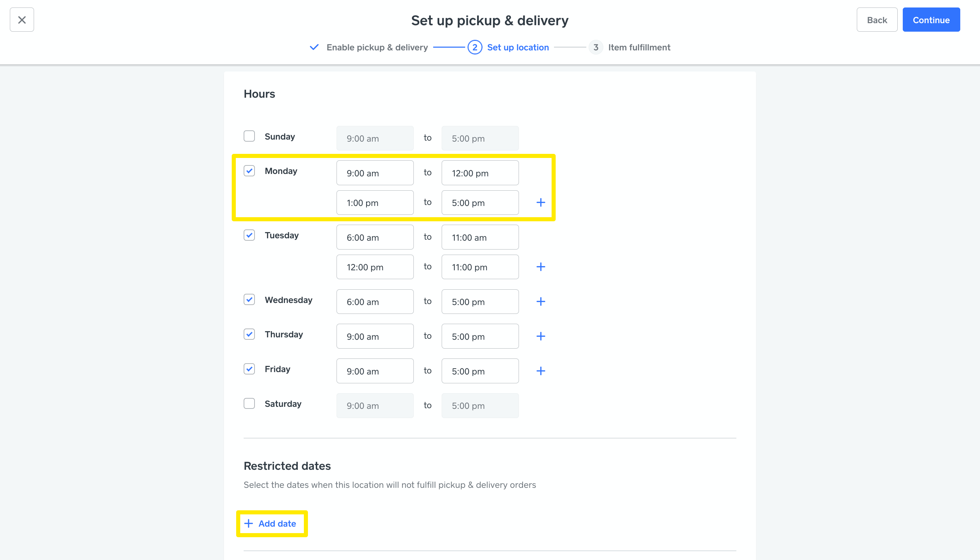Click the plus icon beside Wednesday hours
This screenshot has width=980, height=560.
541,302
